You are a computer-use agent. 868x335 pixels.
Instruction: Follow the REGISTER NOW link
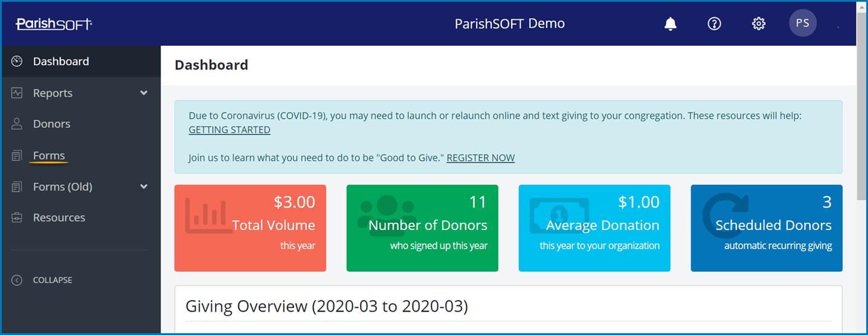point(480,158)
